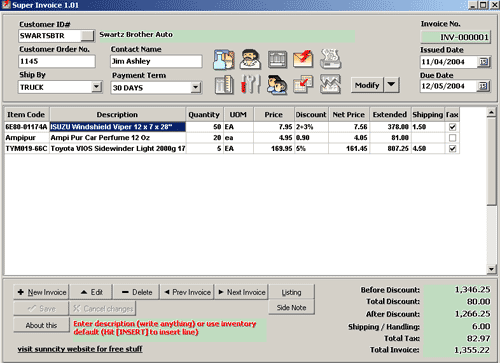500x363 pixels.
Task: Click the Description column header
Action: 117,115
